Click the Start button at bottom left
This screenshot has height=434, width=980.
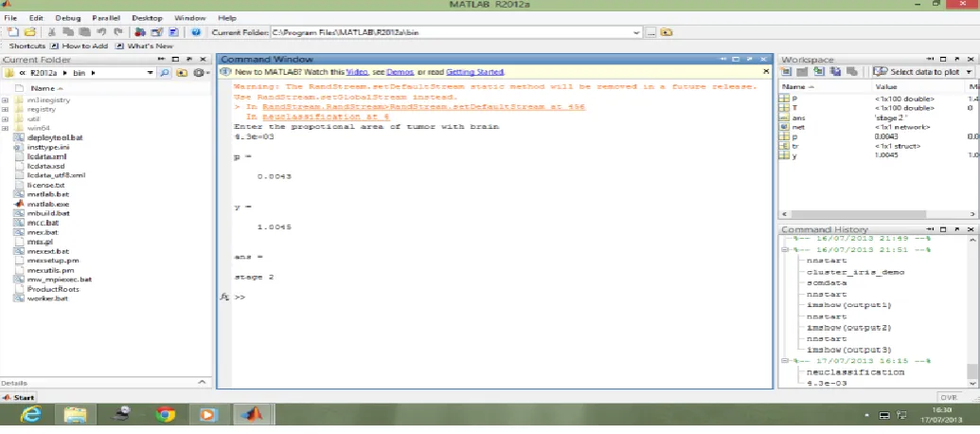tap(18, 397)
